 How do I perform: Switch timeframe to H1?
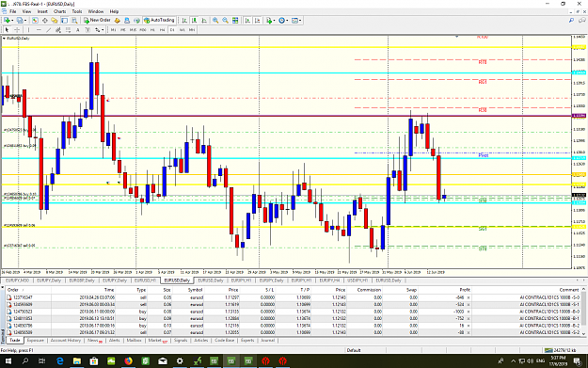(x=152, y=29)
